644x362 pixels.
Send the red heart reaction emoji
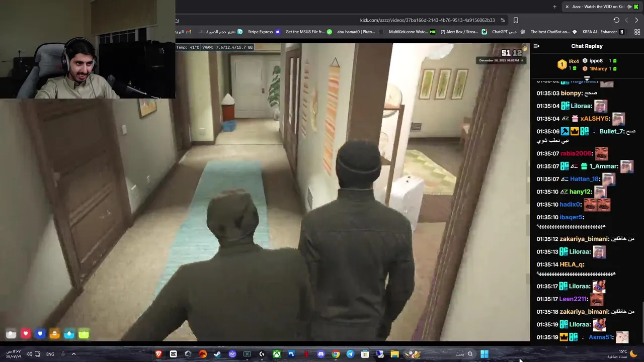(26, 334)
